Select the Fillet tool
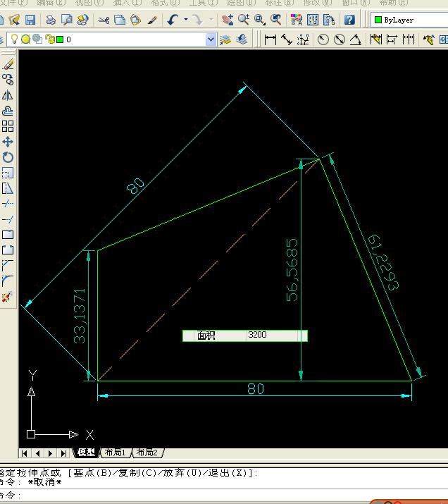 tap(8, 281)
